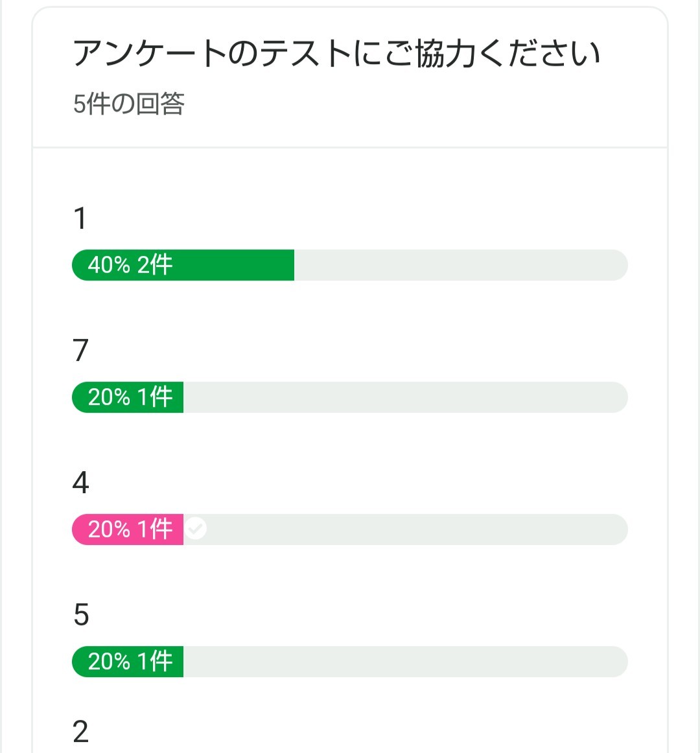The image size is (700, 753).
Task: Select poll option labeled 1
Action: (x=80, y=218)
